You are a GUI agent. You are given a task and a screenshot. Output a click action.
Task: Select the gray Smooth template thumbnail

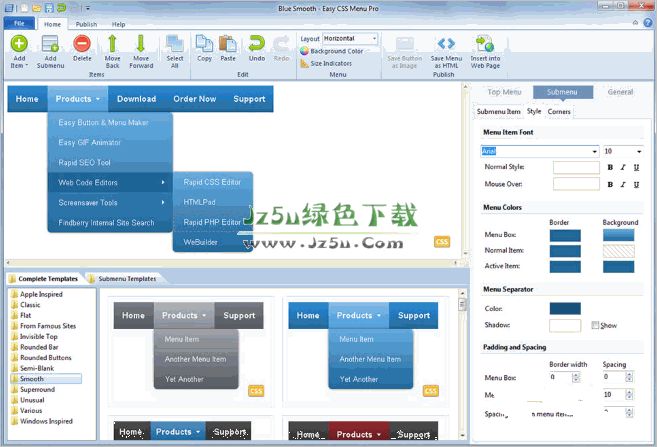coord(192,351)
